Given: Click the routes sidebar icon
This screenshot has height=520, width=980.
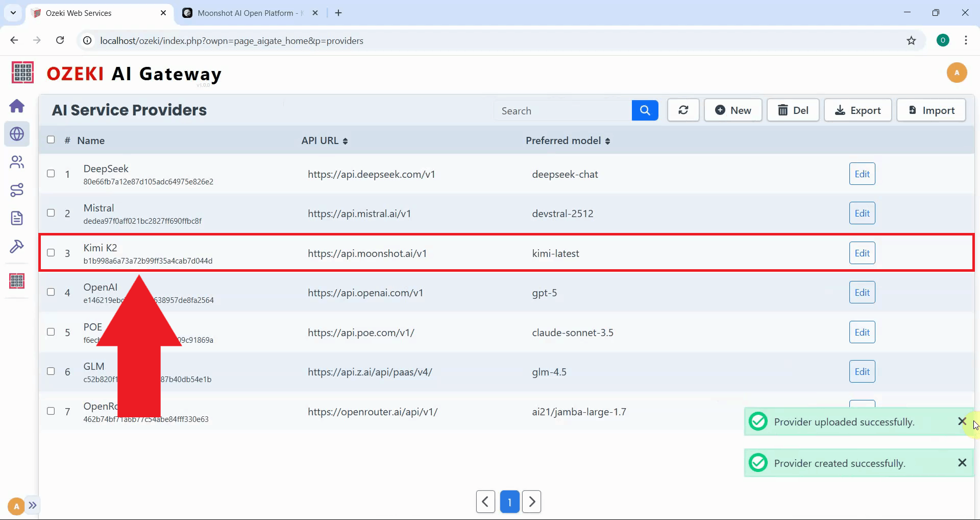Looking at the screenshot, I should point(17,190).
